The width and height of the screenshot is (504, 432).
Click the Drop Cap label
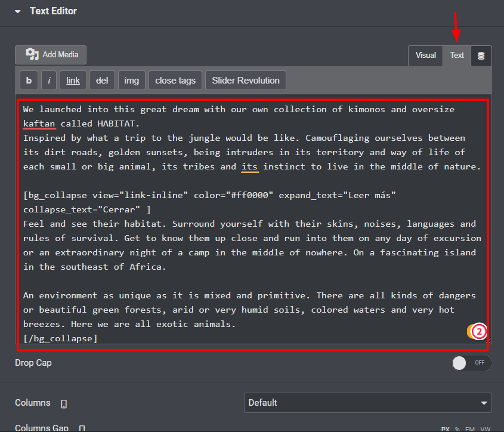click(x=33, y=363)
